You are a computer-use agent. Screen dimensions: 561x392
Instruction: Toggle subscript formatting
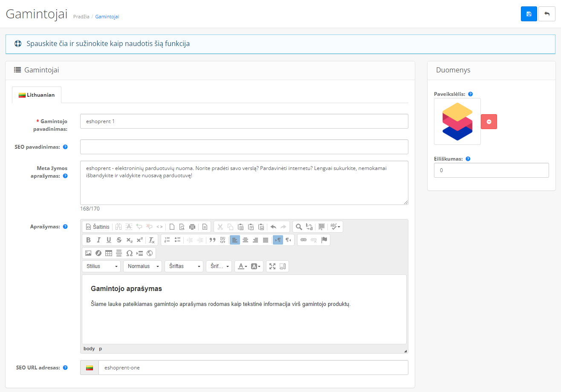click(x=129, y=240)
